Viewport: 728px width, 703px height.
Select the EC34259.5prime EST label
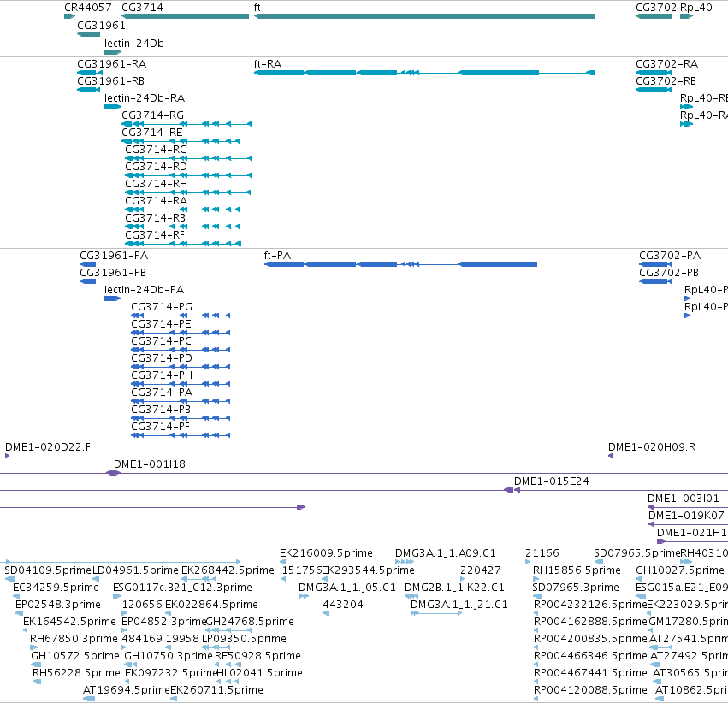pyautogui.click(x=56, y=587)
